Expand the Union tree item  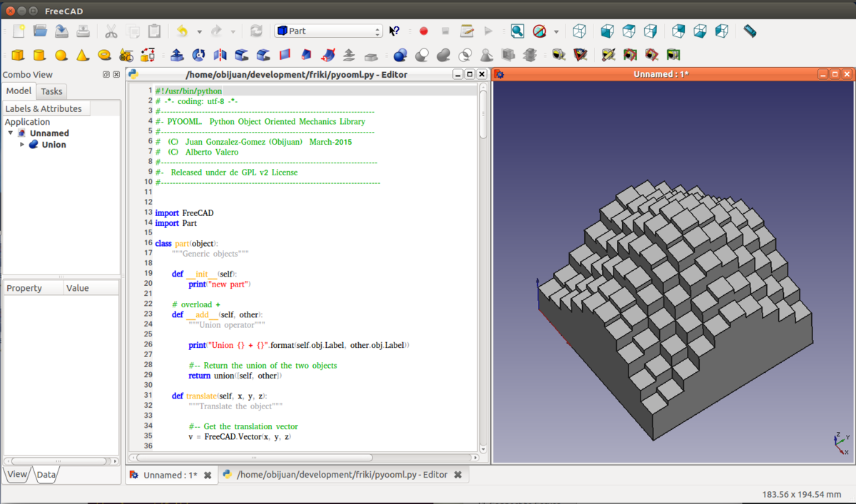(22, 145)
